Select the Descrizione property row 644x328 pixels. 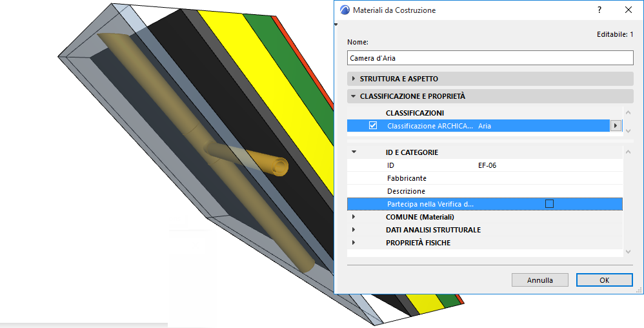[485, 191]
